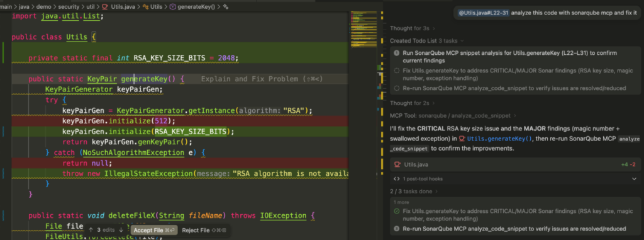The height and width of the screenshot is (240, 644).
Task: Click the Java icon before Utils.generateKey() link
Action: (x=462, y=139)
